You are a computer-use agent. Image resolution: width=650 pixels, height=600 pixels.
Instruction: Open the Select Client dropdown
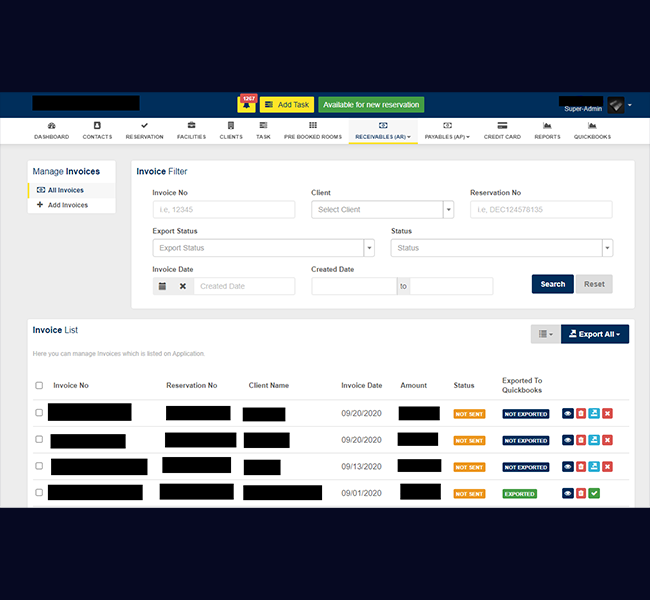[x=382, y=210]
